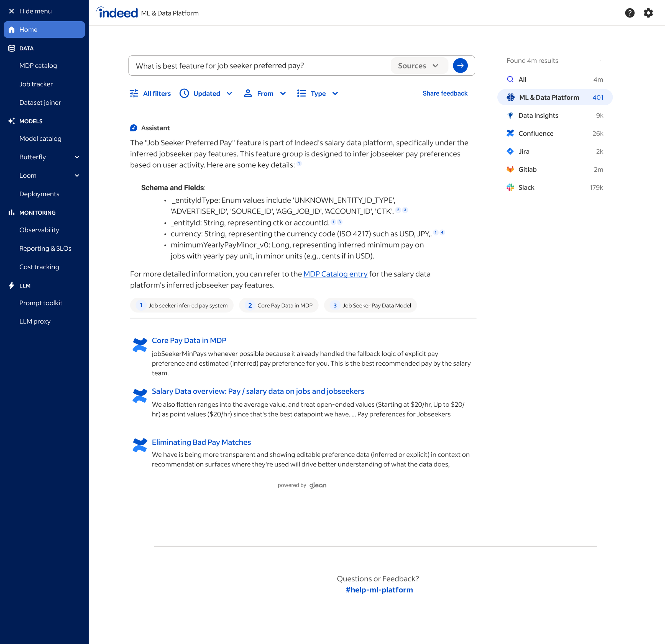
Task: Go to Home in sidebar
Action: tap(44, 30)
